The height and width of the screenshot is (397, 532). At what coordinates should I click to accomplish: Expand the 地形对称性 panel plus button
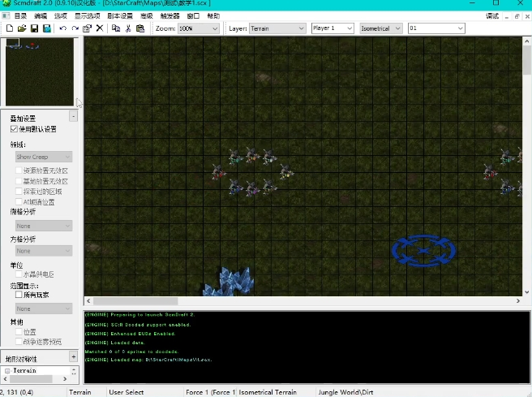pos(73,356)
